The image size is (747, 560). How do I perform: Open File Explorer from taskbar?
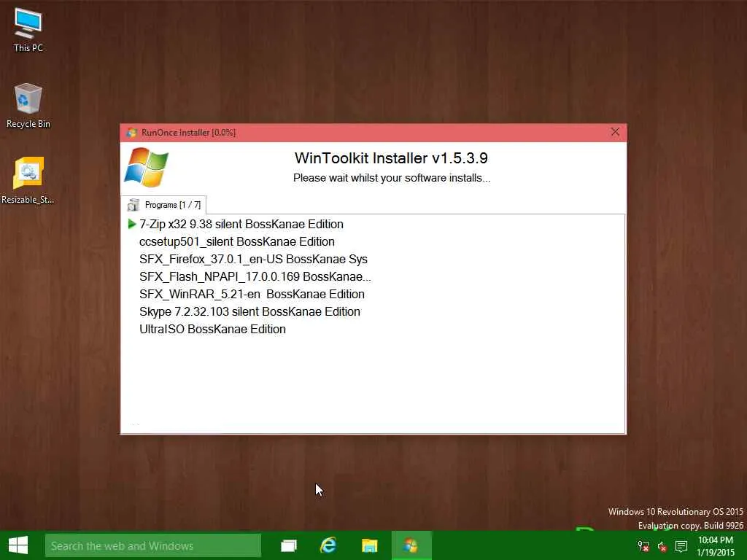370,545
